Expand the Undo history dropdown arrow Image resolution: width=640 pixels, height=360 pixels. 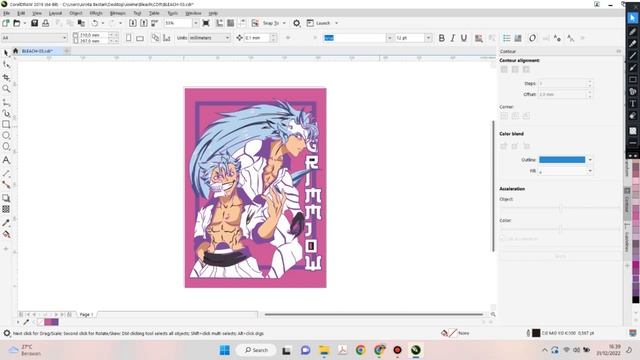point(102,23)
